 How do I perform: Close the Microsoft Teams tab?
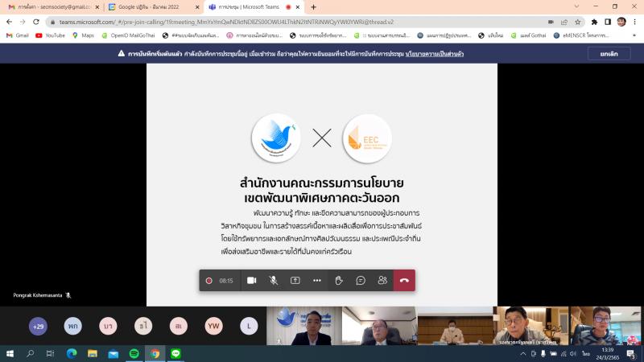point(298,7)
